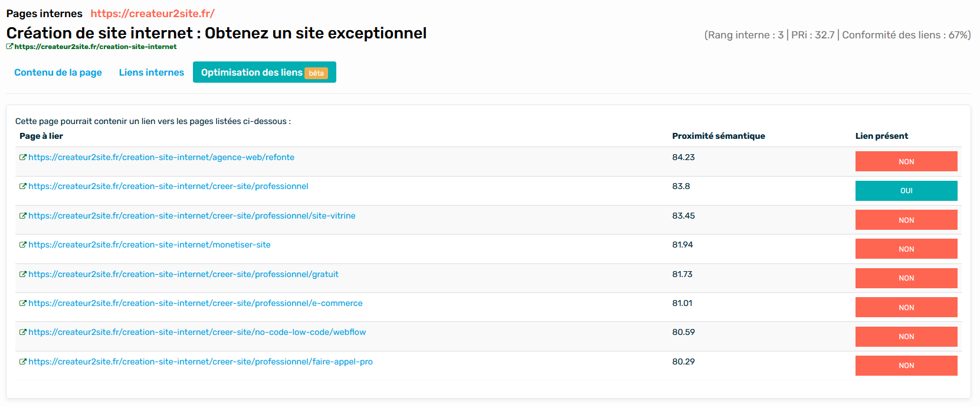
Task: Click external-link icon beside agence-web/refonte URL
Action: pyautogui.click(x=23, y=158)
